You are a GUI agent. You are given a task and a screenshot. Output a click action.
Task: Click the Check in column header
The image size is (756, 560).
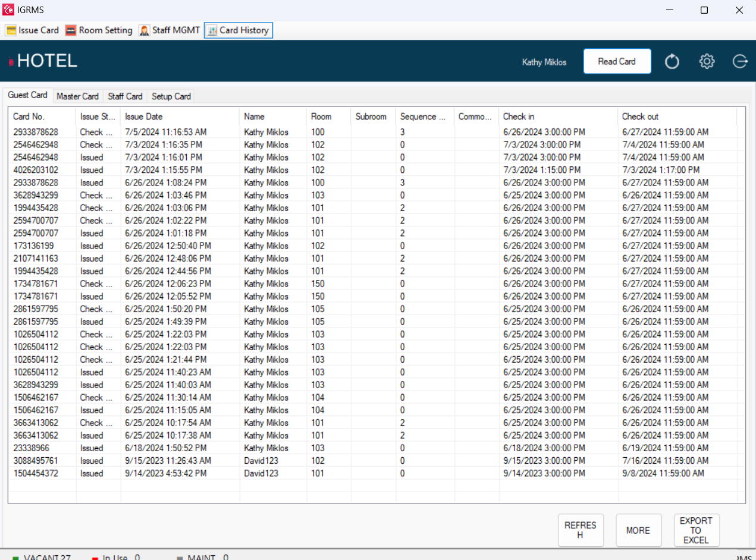(x=559, y=117)
